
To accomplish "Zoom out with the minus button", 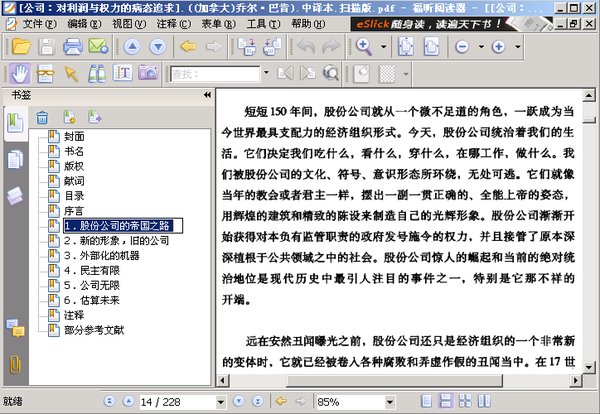I will [462, 47].
